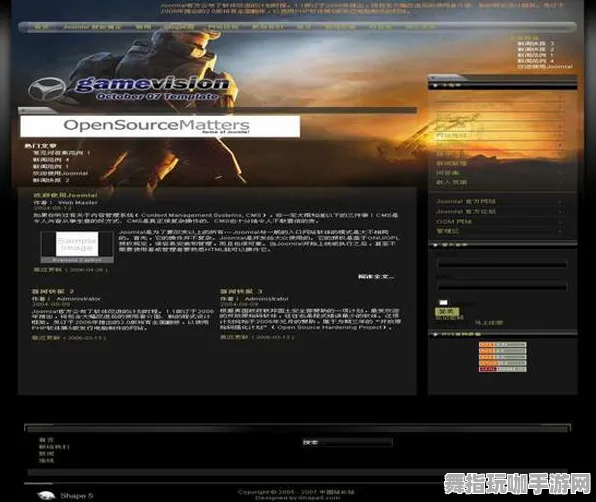Click the '作者: Web Master' author line

click(65, 203)
